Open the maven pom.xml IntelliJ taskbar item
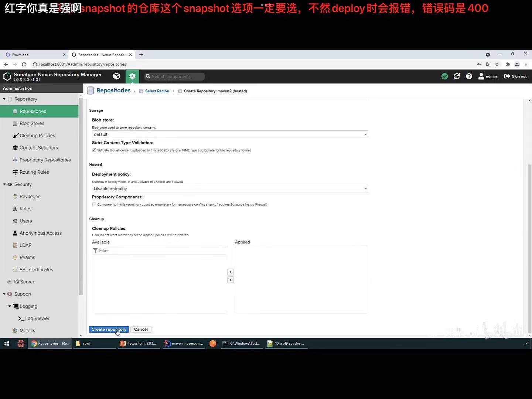The width and height of the screenshot is (532, 399). point(184,344)
